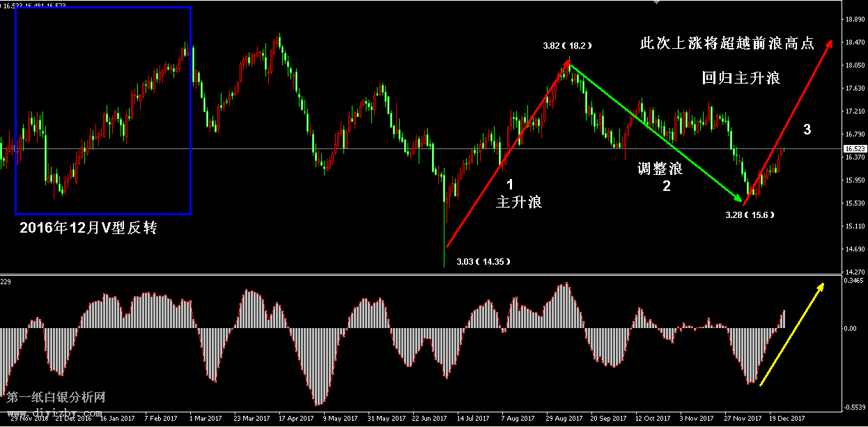Click the current price tag 16.523

coord(854,149)
